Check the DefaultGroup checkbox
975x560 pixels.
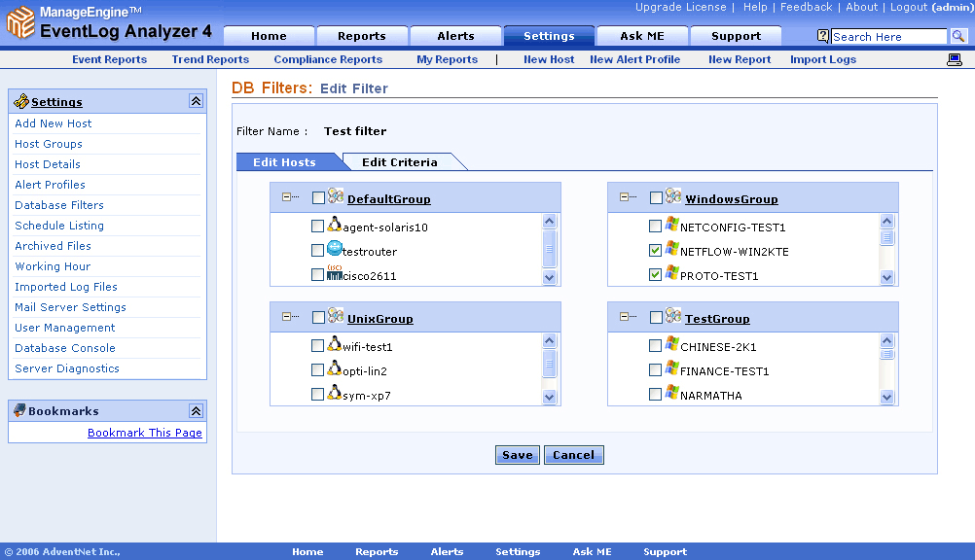coord(318,197)
